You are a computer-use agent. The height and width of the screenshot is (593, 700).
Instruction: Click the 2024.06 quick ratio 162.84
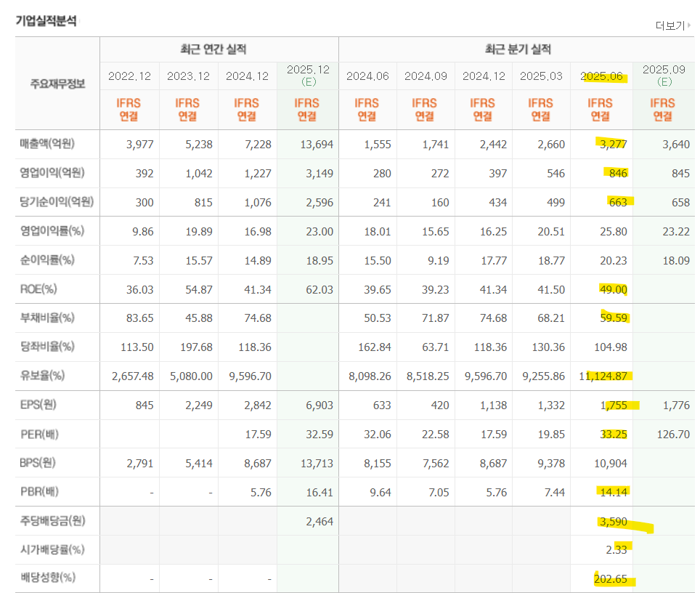point(374,347)
